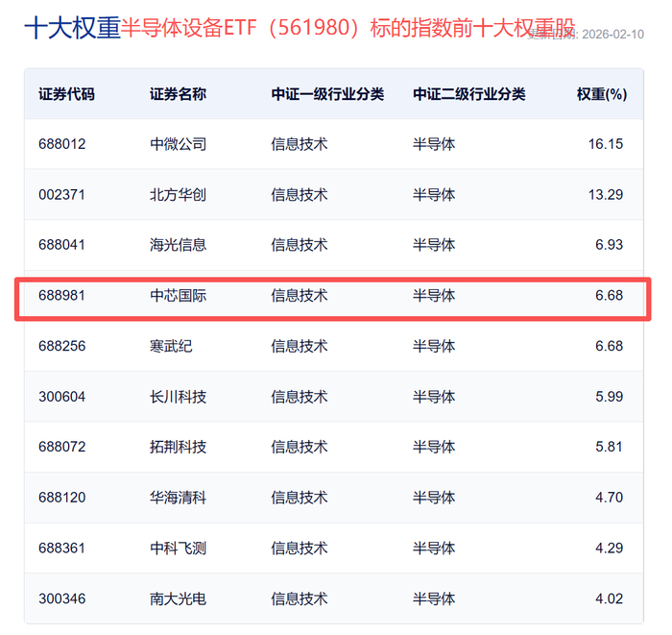Select stock code 688072
The height and width of the screenshot is (635, 672).
coord(62,447)
